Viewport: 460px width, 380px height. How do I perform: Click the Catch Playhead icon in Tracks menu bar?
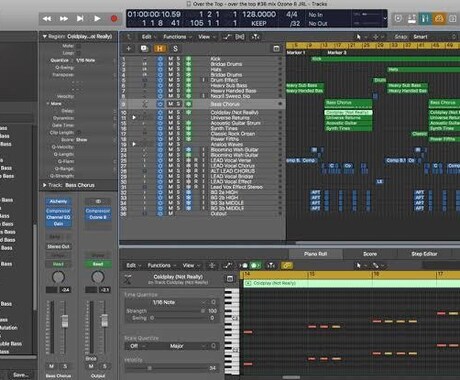click(255, 37)
